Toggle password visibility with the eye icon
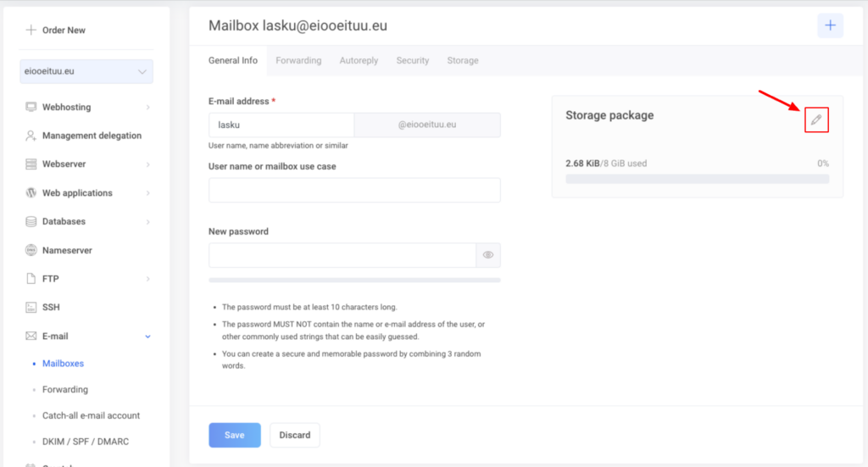 point(488,255)
